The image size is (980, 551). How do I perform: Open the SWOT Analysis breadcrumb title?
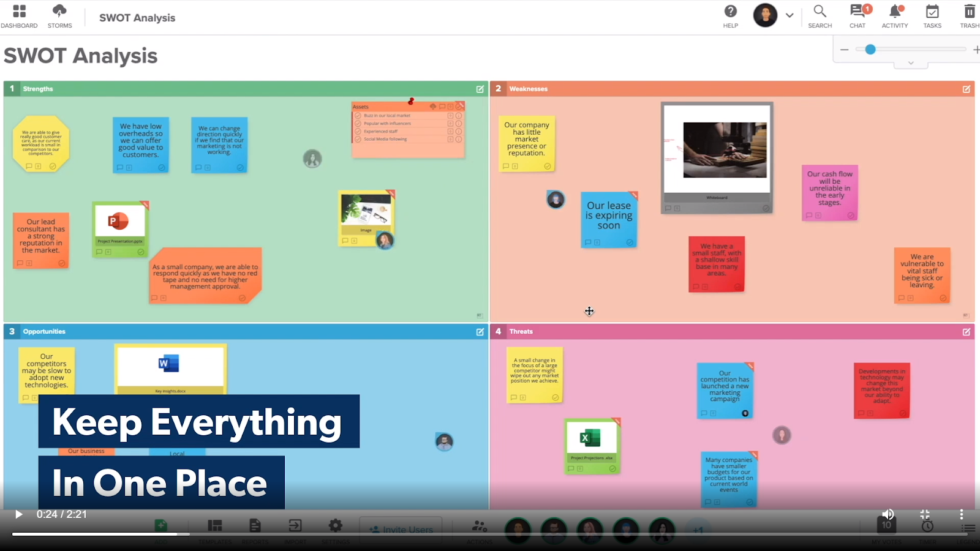pos(137,18)
